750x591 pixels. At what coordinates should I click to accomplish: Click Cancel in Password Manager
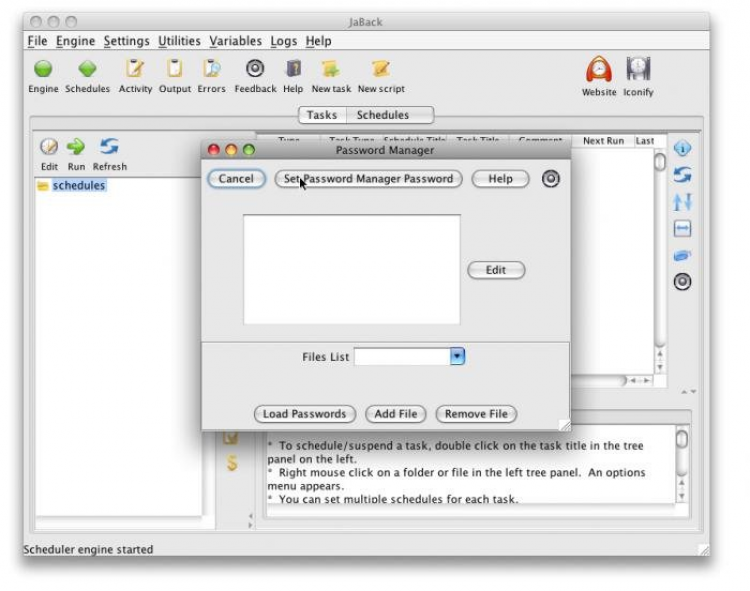click(x=236, y=179)
